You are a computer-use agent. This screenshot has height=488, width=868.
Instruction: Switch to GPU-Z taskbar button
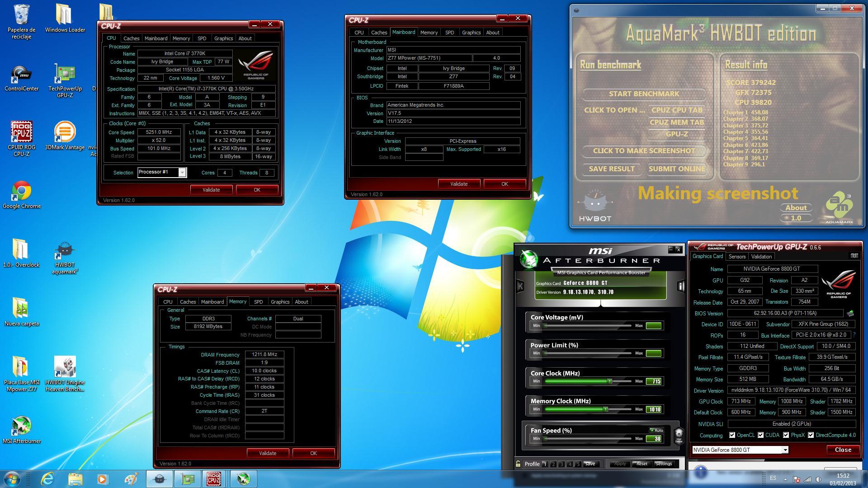188,479
